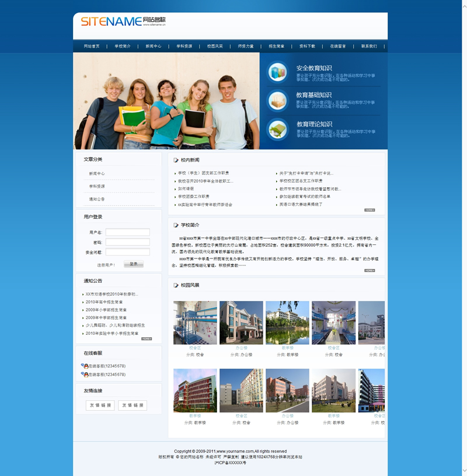Open the MORE button under 校内新闻
Screen dimensions: 467x476
click(x=370, y=210)
